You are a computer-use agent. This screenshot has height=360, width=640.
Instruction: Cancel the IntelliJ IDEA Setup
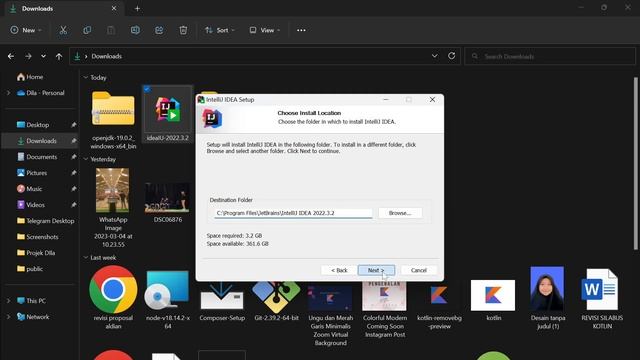418,270
